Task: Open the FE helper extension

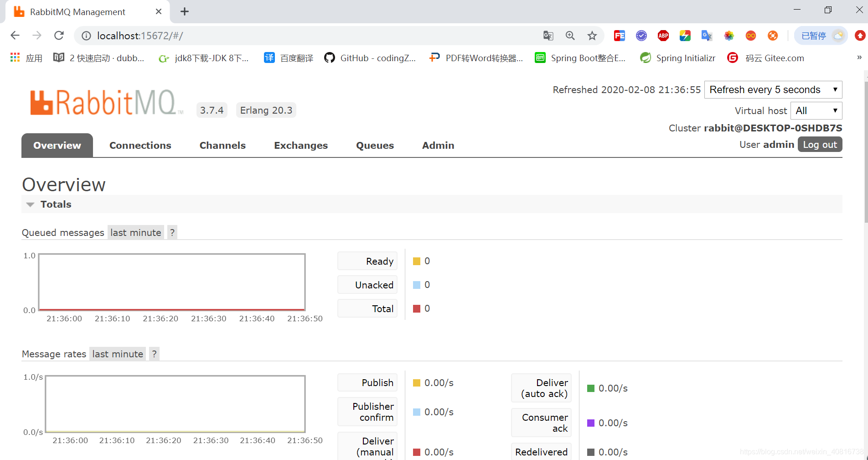Action: click(x=620, y=36)
